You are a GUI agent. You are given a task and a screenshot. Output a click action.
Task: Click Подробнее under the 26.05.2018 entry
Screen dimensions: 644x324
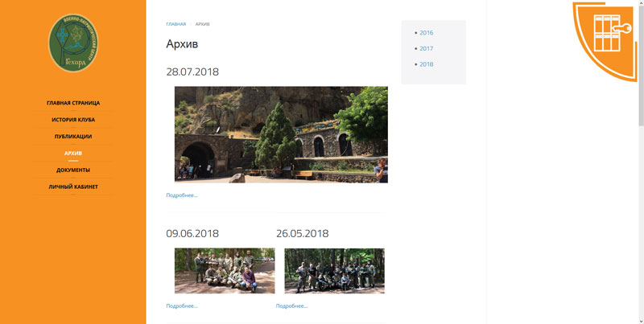pyautogui.click(x=291, y=306)
